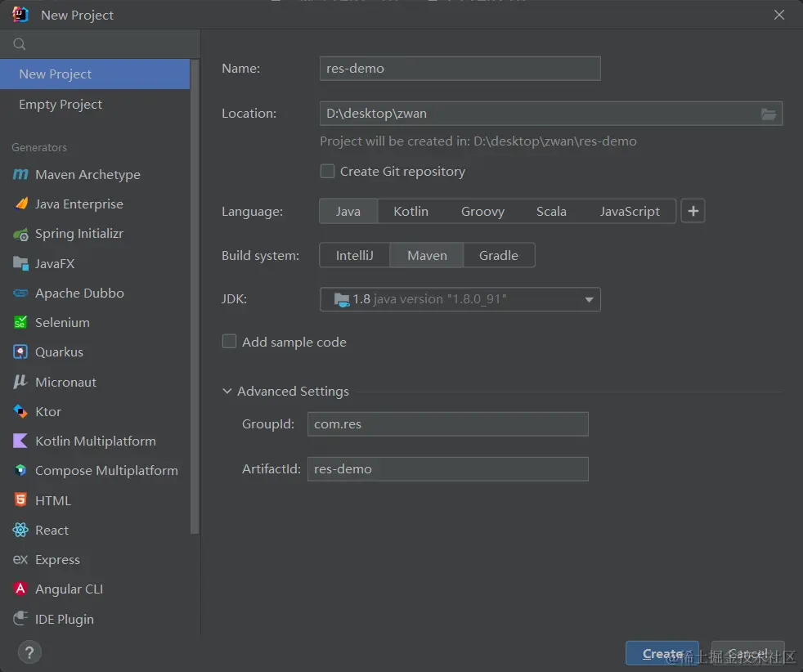Click the Cancel button

click(747, 653)
